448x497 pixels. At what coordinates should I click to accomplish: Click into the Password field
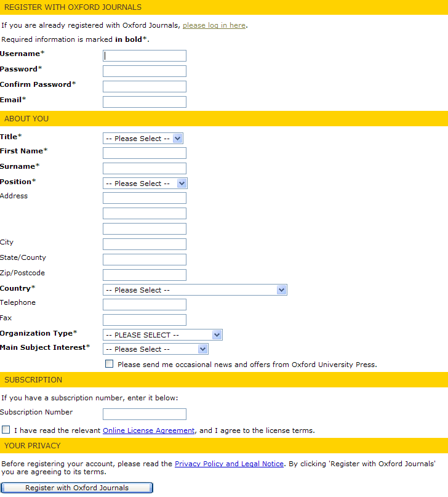click(x=145, y=71)
